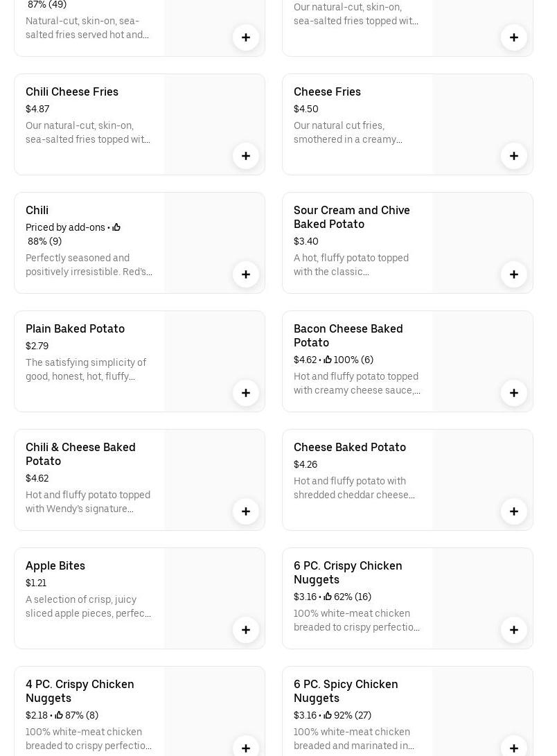Open the Cheese Fries item title
Viewport: 557px width, 756px height.
[327, 91]
